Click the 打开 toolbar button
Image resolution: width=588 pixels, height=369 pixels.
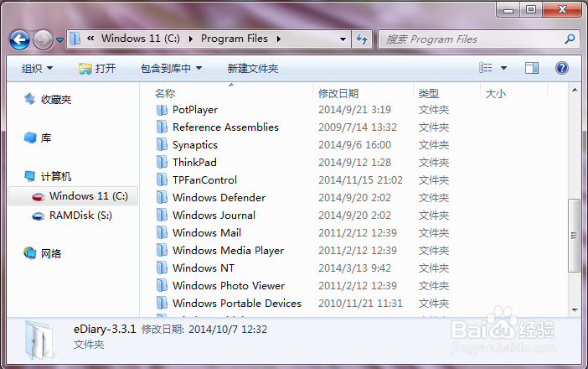[x=97, y=68]
